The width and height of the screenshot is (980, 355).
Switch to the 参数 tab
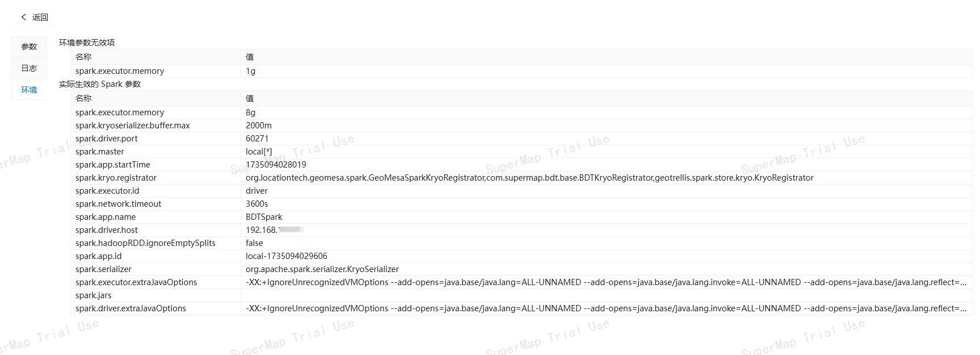(29, 47)
